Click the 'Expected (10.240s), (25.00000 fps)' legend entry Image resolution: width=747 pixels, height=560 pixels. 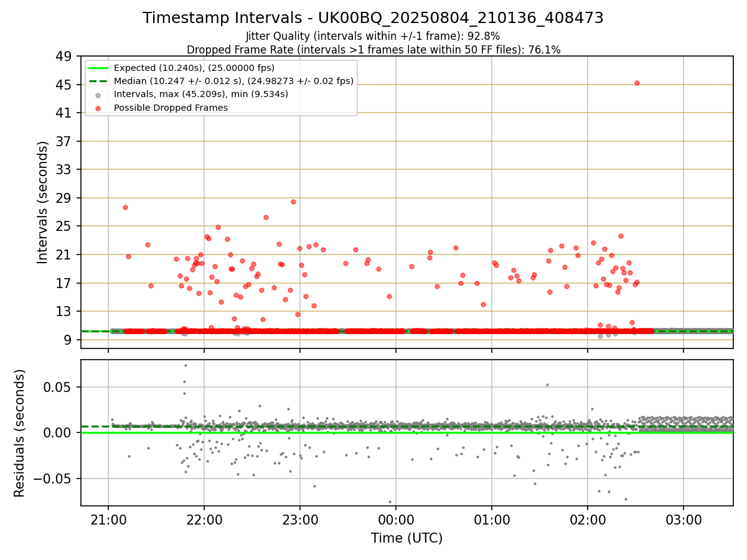194,68
